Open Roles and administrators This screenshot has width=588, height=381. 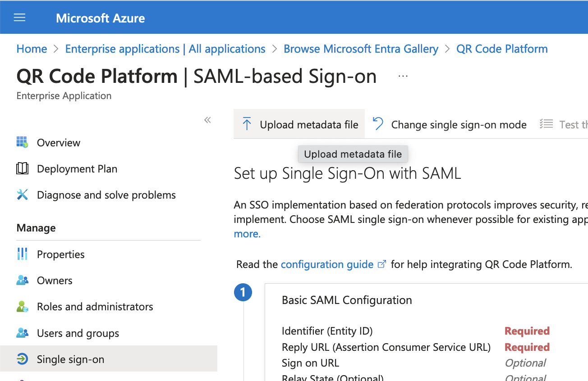tap(95, 307)
